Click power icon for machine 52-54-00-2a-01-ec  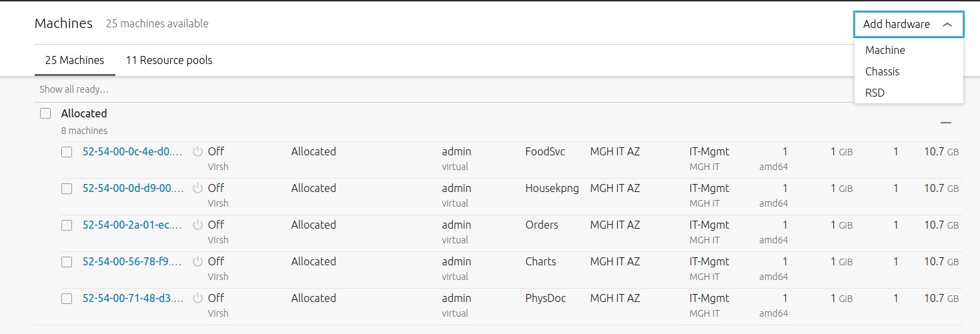197,225
